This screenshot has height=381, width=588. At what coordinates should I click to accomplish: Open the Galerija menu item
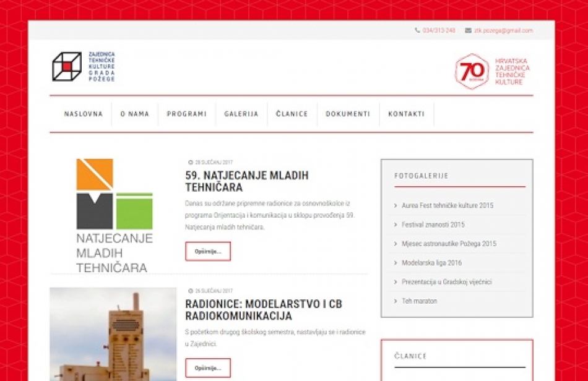pos(241,114)
